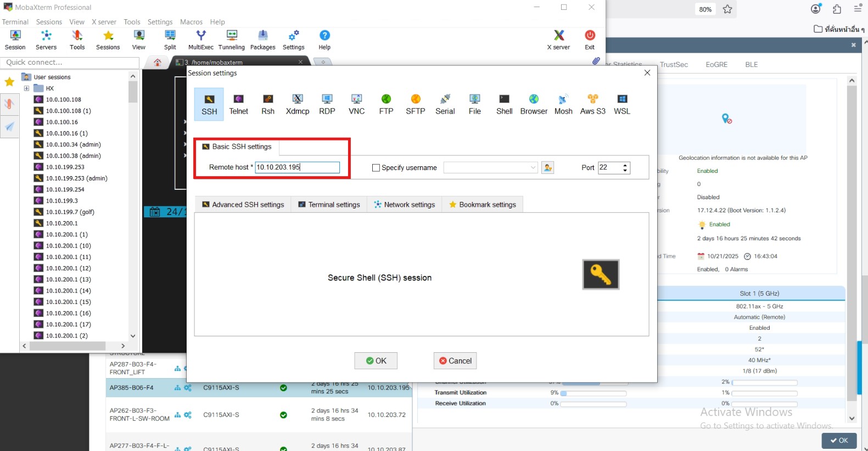This screenshot has width=868, height=451.
Task: Click the user credentials manager icon
Action: [x=547, y=168]
